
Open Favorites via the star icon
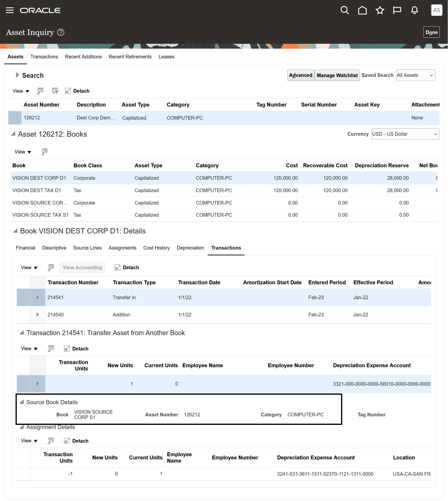(x=380, y=10)
